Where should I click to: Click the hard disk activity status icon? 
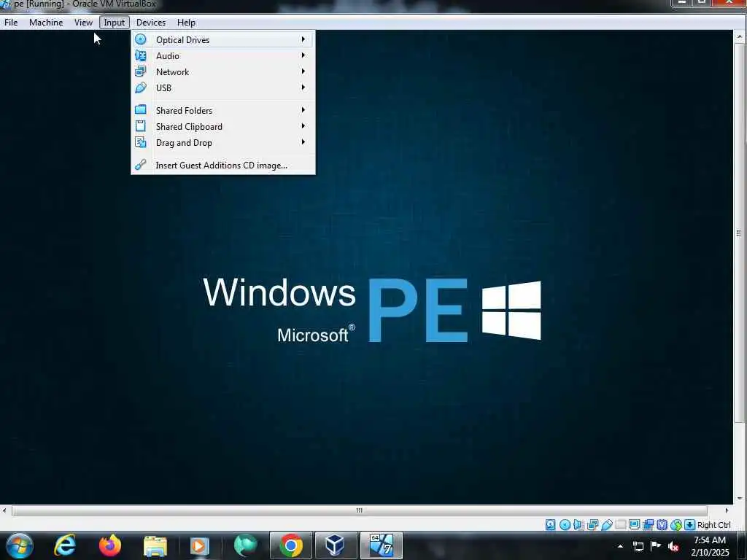[550, 525]
